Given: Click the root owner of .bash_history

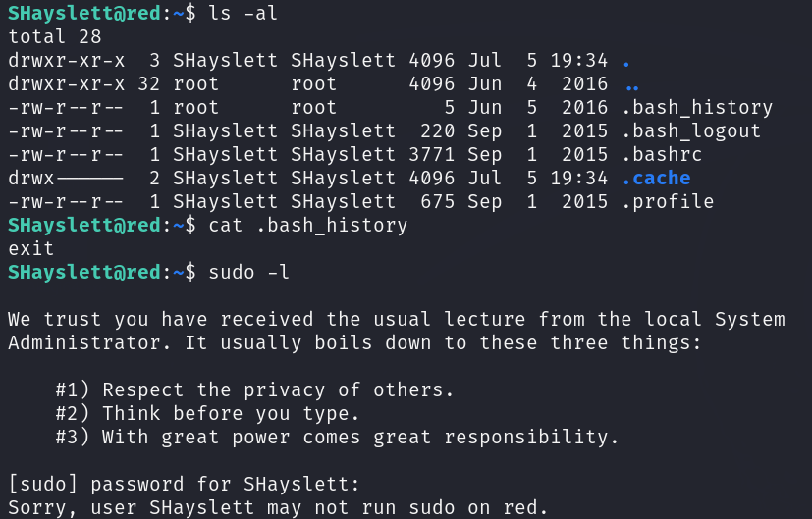Looking at the screenshot, I should 195,108.
